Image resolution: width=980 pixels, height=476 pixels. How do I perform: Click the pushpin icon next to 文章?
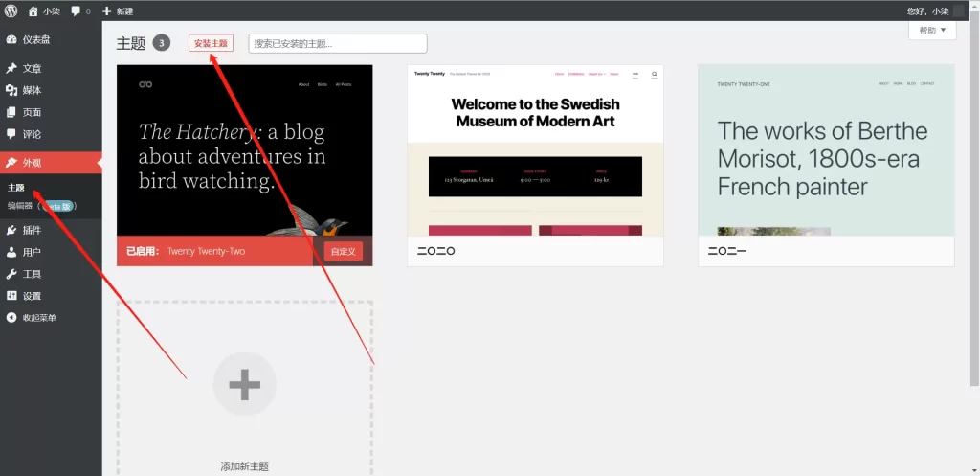(x=11, y=68)
